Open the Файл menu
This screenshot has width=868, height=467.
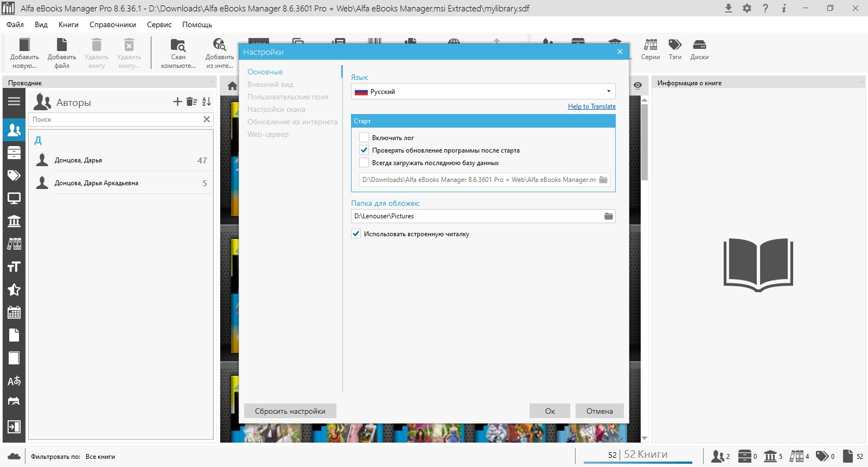point(15,24)
